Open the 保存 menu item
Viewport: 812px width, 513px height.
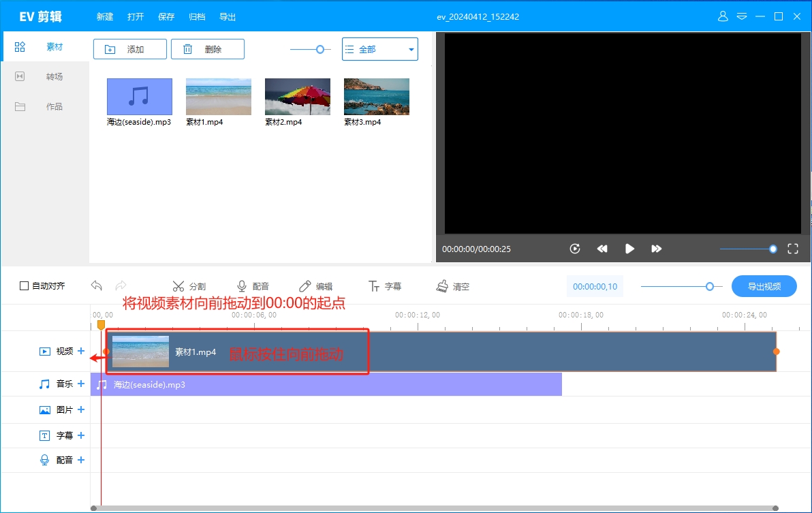pos(166,16)
